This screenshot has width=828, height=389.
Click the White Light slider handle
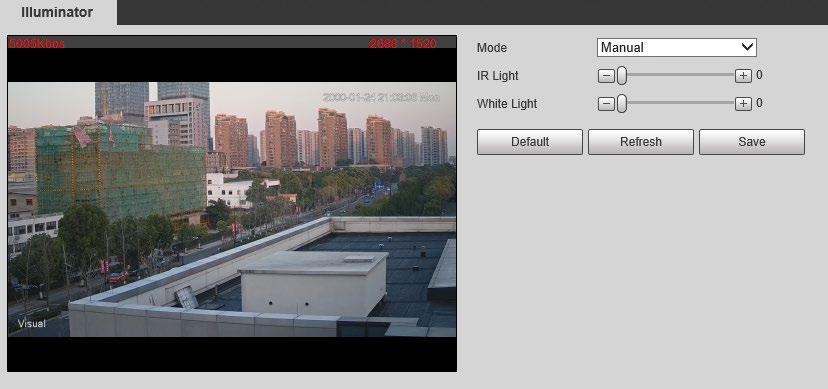tap(622, 103)
